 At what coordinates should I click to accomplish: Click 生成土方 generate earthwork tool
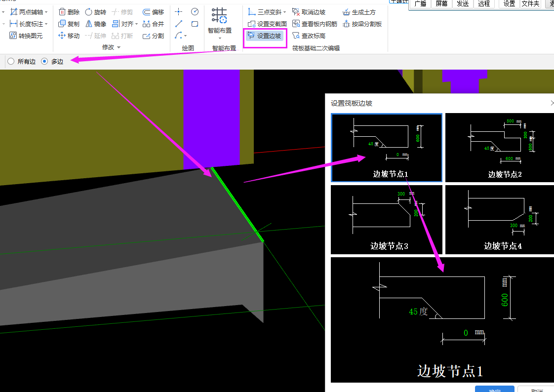click(x=359, y=12)
